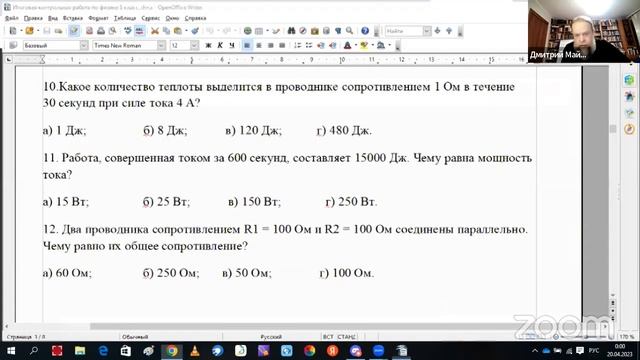Toggle Numbering list icon

(297, 45)
